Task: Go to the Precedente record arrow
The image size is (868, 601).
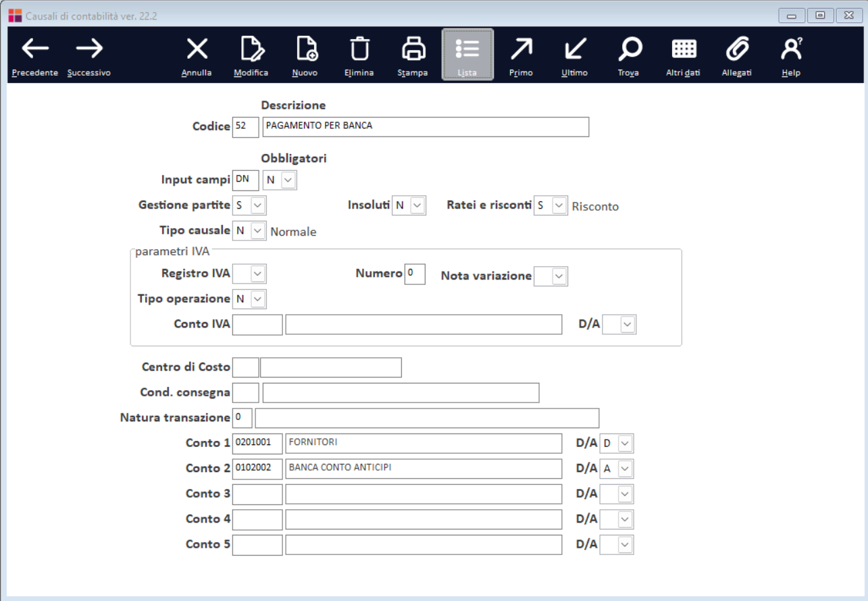Action: coord(34,49)
